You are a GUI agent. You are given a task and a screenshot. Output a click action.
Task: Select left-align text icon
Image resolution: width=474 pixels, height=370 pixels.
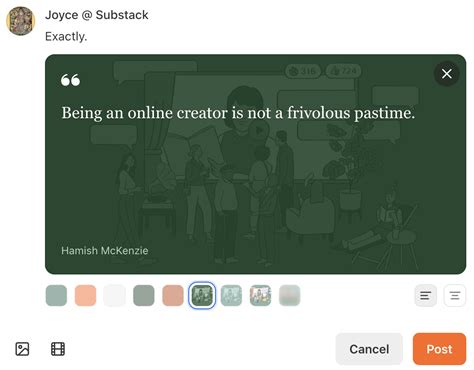point(426,295)
